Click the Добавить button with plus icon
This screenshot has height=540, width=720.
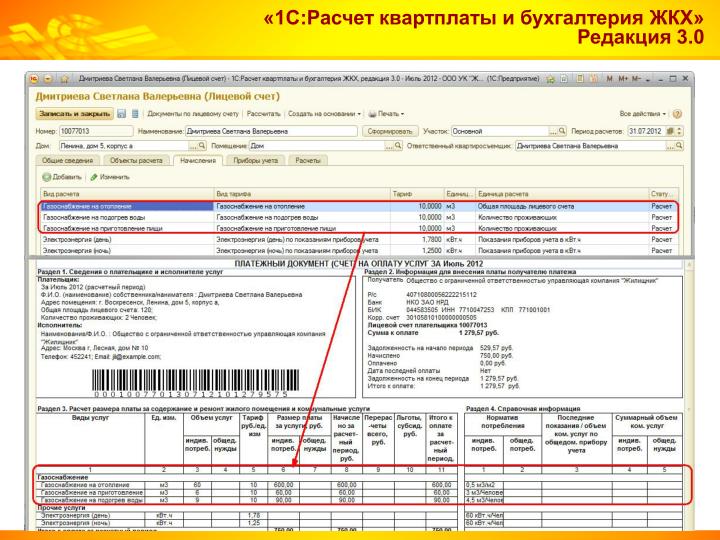[62, 177]
